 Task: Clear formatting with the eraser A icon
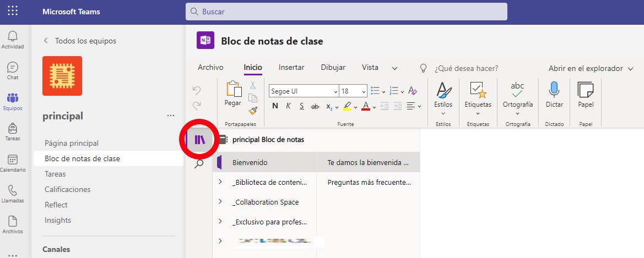click(413, 91)
